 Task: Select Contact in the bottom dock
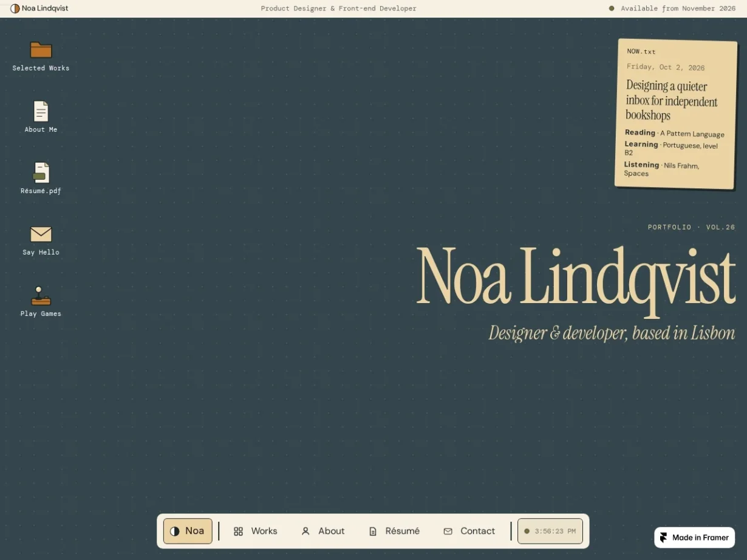click(469, 531)
